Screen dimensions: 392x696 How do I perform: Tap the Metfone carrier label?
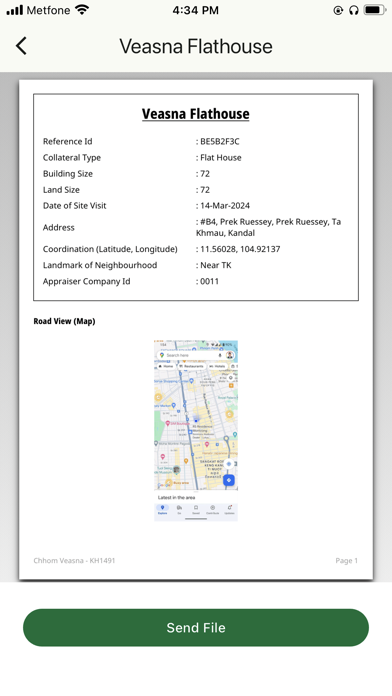[48, 10]
